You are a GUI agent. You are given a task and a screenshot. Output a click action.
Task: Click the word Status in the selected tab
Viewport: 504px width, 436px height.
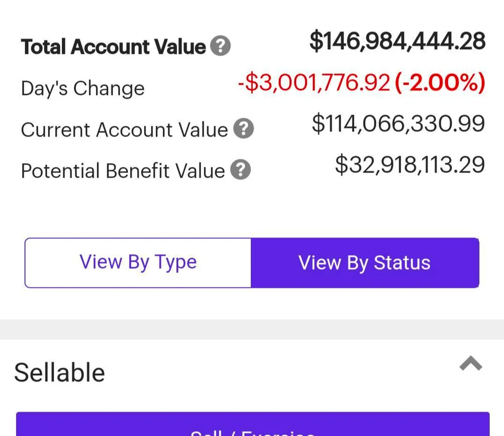402,263
